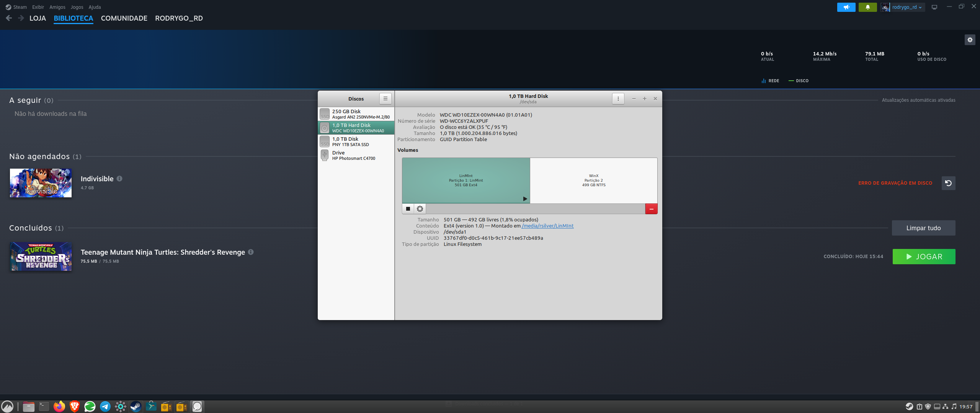Viewport: 980px width, 413px height.
Task: Open Shredder's Revenge cover thumbnail
Action: click(x=41, y=257)
